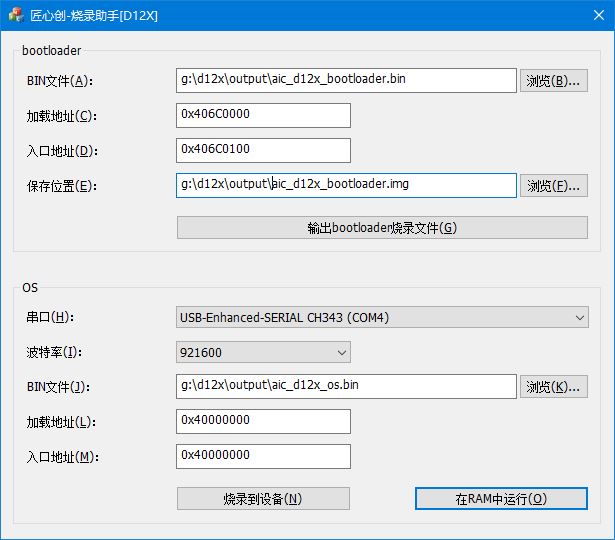The height and width of the screenshot is (540, 615).
Task: Click the 波特率(I) label
Action: [54, 352]
